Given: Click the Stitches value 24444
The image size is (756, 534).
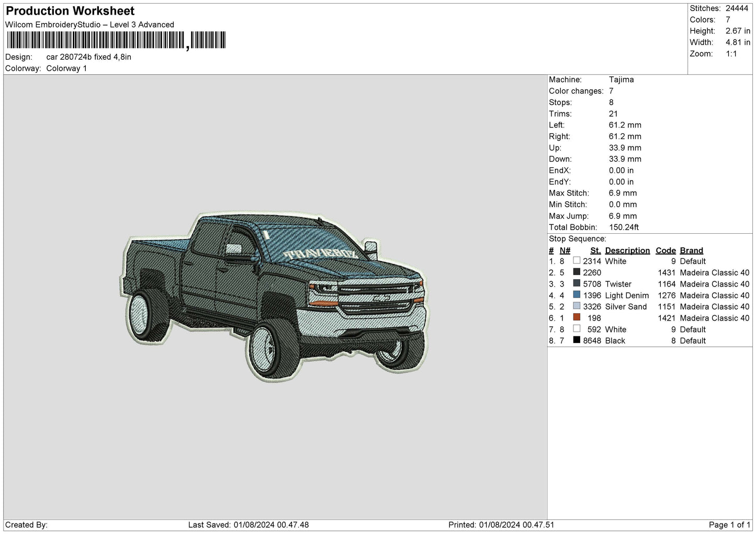Looking at the screenshot, I should (x=737, y=8).
